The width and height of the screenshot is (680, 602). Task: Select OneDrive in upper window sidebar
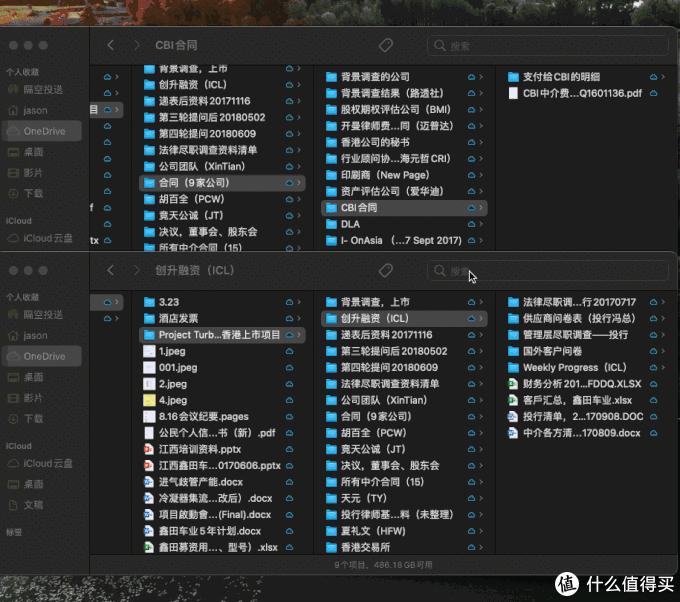click(42, 131)
